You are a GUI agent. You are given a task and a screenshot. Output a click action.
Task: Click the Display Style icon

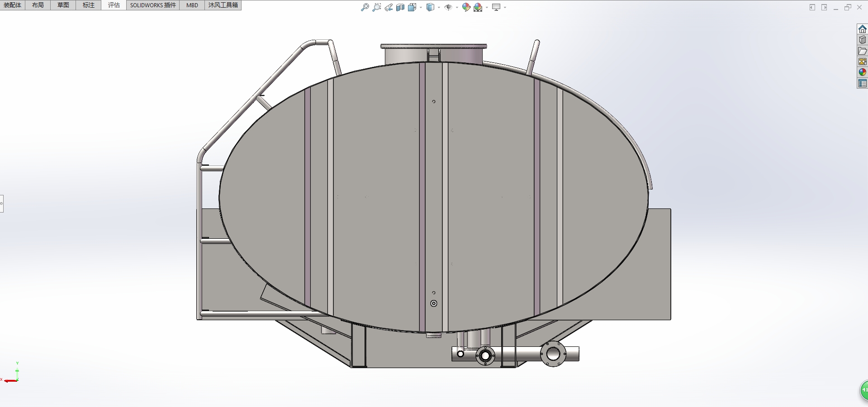pos(431,7)
